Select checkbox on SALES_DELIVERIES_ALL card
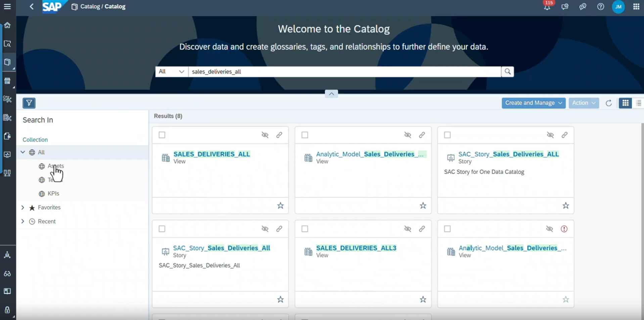The image size is (644, 320). point(162,135)
